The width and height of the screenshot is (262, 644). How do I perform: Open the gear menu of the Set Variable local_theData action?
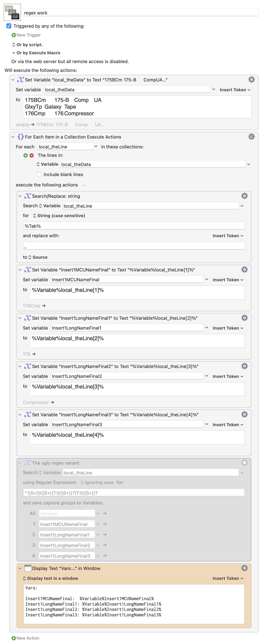(251, 79)
